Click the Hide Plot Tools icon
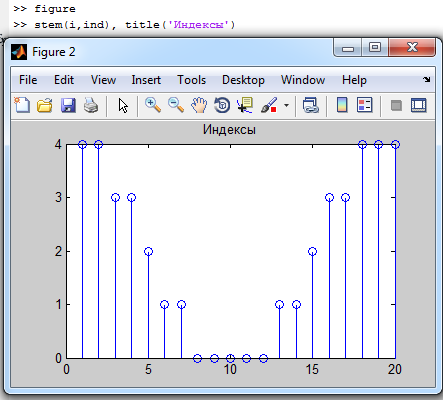 396,106
